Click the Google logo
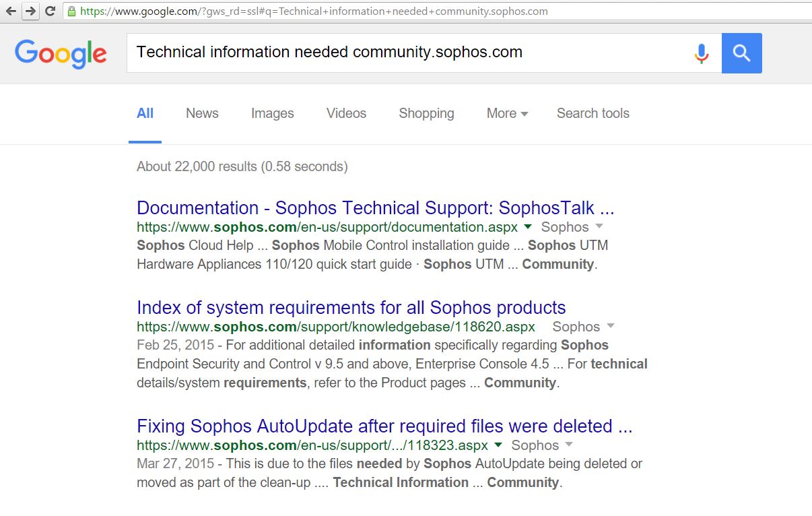The width and height of the screenshot is (812, 516). coord(61,53)
